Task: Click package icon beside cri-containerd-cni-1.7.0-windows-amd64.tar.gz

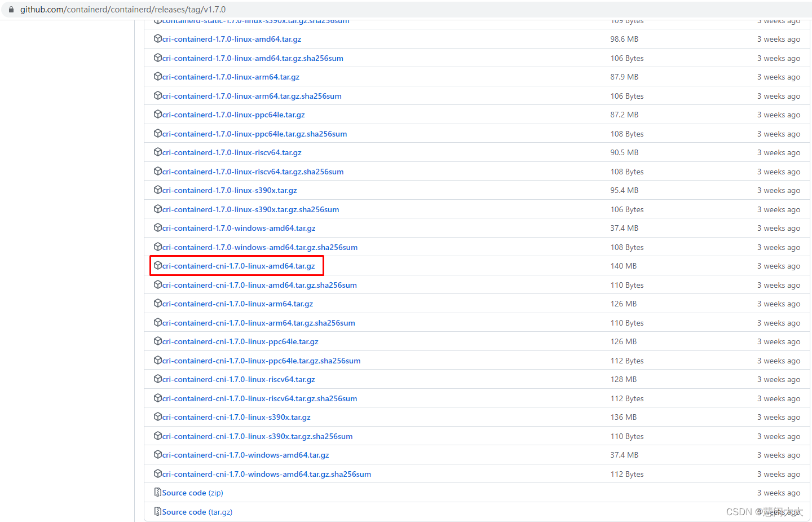Action: (158, 454)
